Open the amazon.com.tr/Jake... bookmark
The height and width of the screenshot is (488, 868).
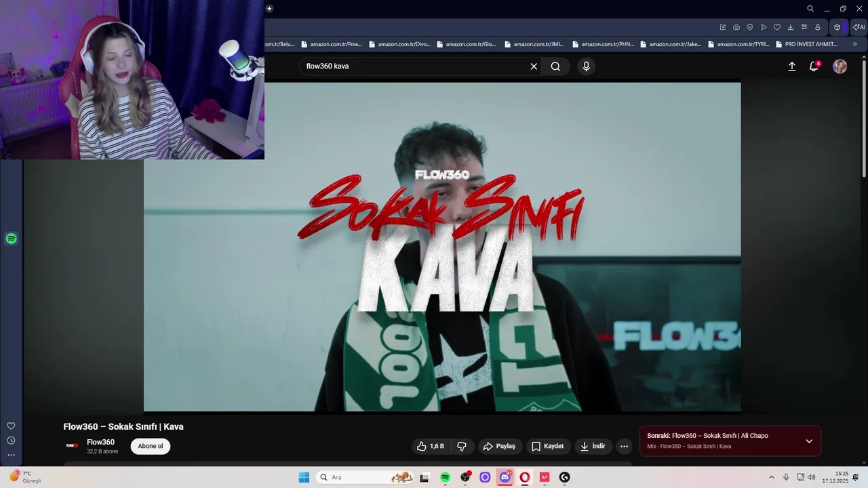tap(671, 44)
